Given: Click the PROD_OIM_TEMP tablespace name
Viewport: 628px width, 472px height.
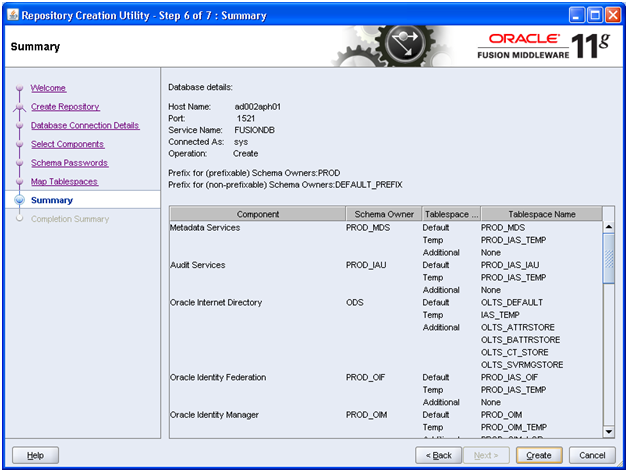Looking at the screenshot, I should (514, 427).
